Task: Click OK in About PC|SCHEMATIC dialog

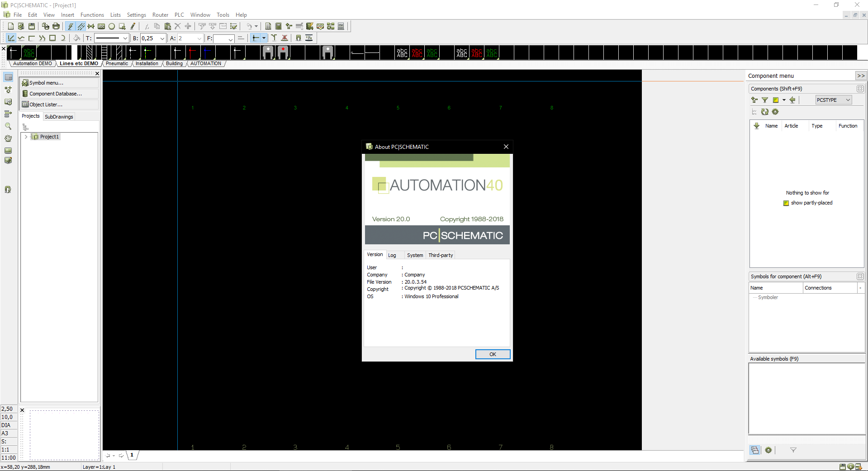Action: 493,354
